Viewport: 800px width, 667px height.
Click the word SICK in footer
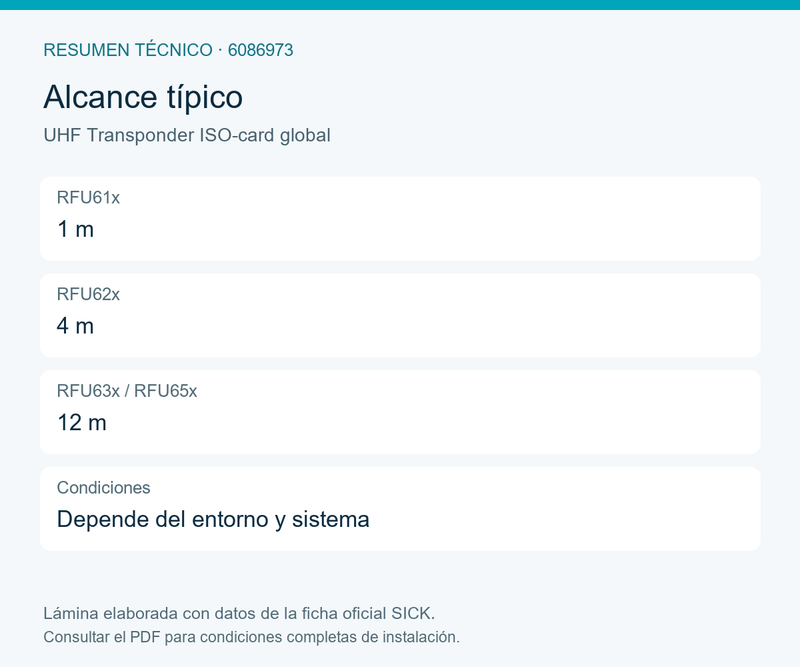(x=413, y=613)
